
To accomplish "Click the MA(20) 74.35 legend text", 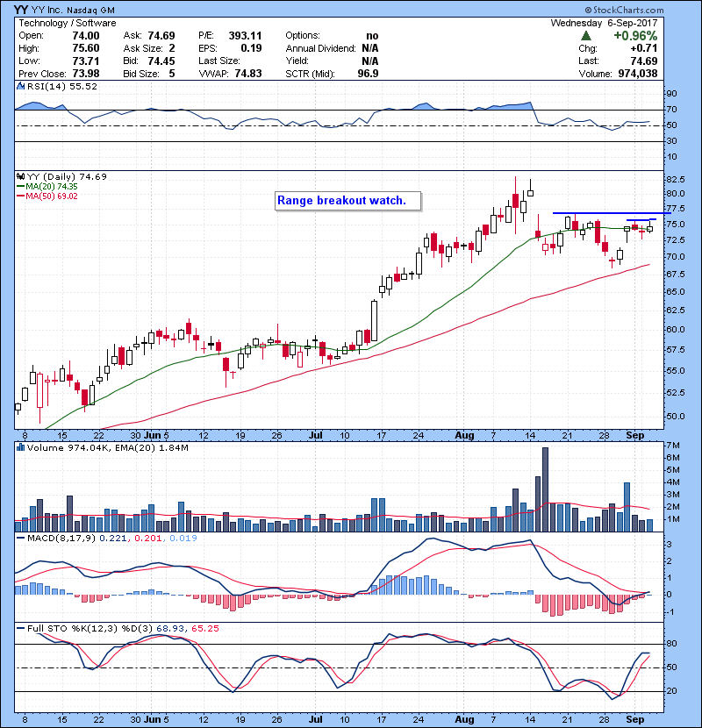I will (x=52, y=187).
